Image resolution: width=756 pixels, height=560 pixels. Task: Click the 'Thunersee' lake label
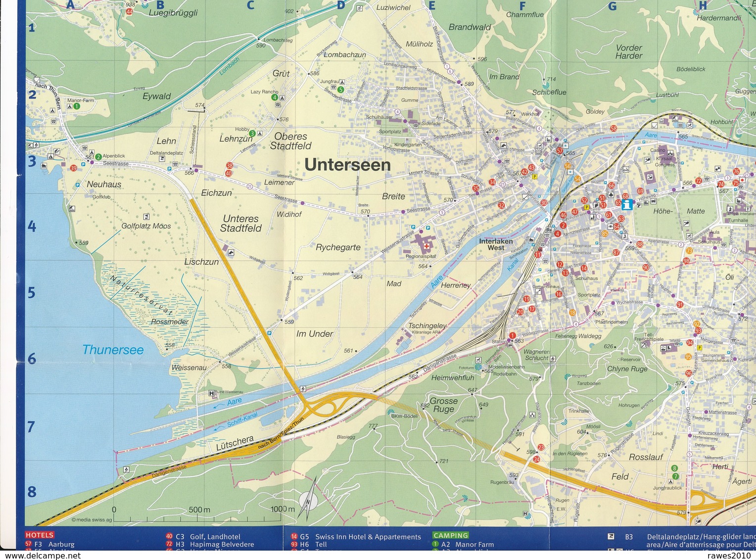click(x=113, y=350)
